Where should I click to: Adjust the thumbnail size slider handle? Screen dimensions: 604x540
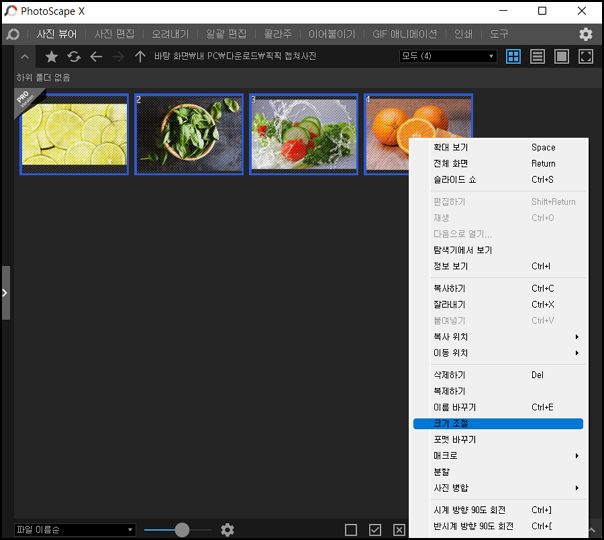pos(182,530)
